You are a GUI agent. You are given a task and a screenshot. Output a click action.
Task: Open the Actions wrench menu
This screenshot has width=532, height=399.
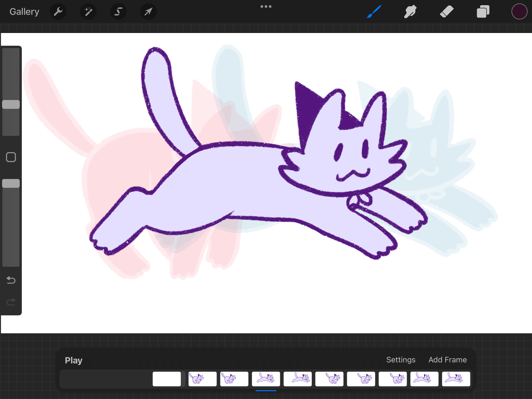click(58, 12)
